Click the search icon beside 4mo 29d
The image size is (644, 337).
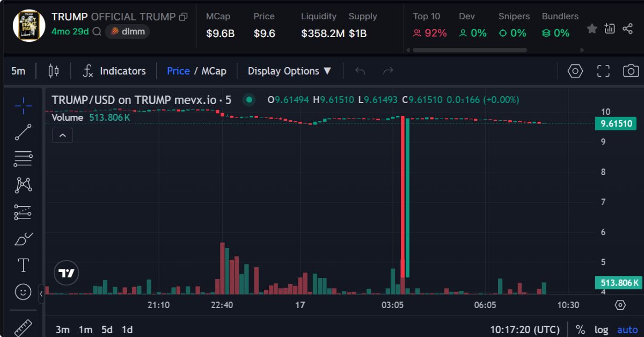[x=97, y=32]
